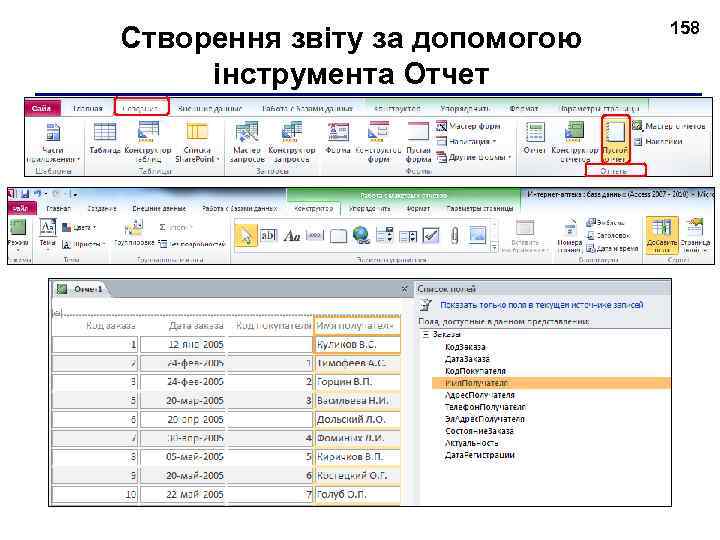The image size is (720, 540).
Task: Expand the Цвета dropdown
Action: click(79, 227)
